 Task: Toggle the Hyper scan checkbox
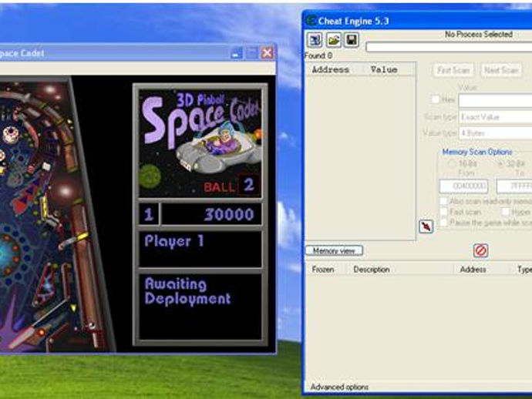point(505,212)
